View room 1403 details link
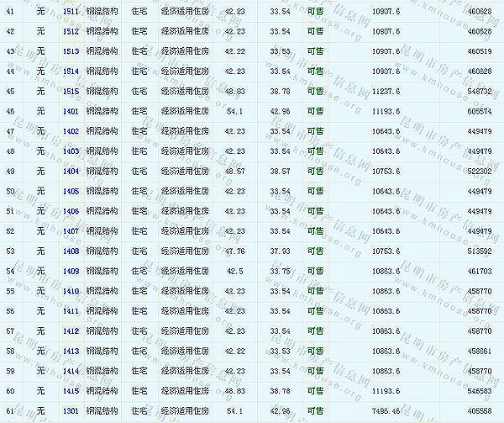 click(x=71, y=151)
